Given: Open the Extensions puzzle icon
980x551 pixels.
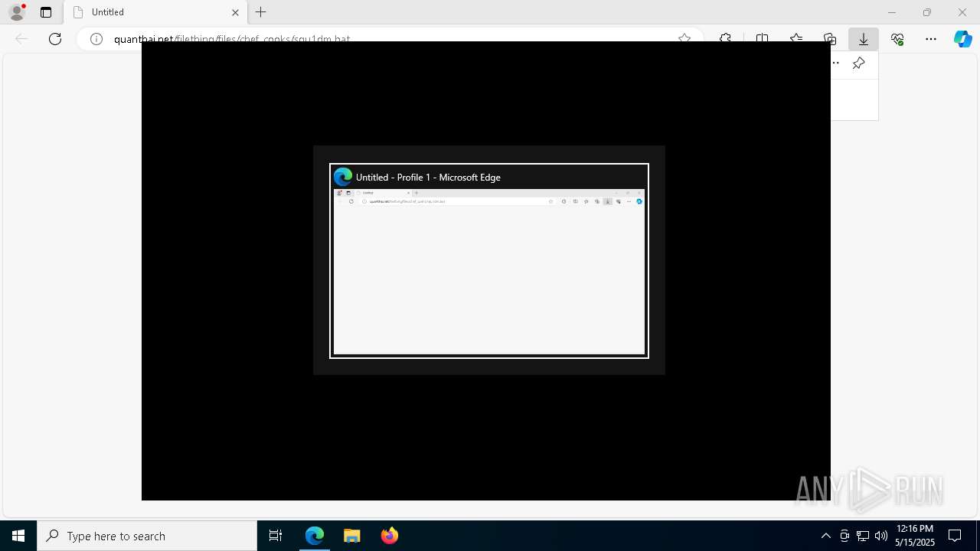Looking at the screenshot, I should (725, 39).
